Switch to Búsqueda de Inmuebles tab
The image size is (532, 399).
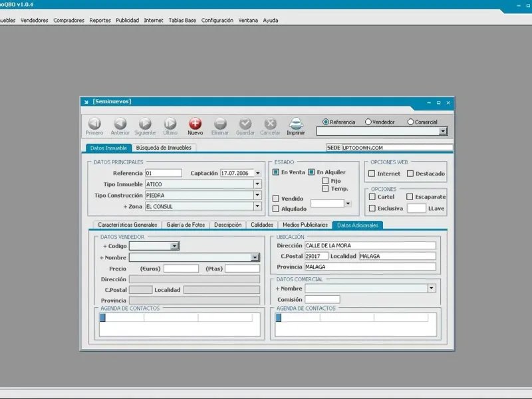click(x=164, y=148)
